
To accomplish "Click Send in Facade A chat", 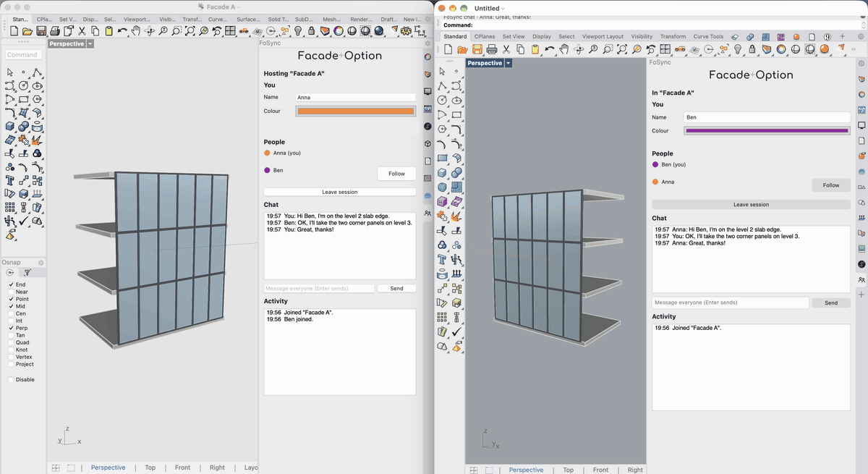I will [x=396, y=288].
